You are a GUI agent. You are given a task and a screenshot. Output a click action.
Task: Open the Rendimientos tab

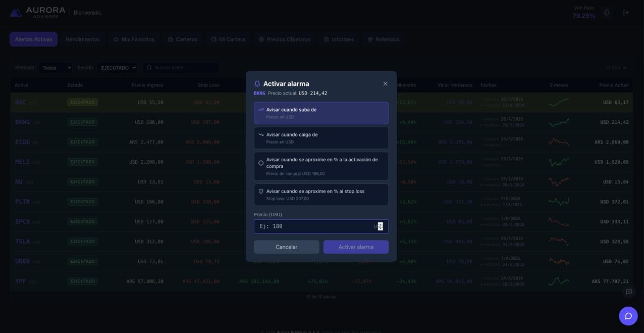point(83,39)
